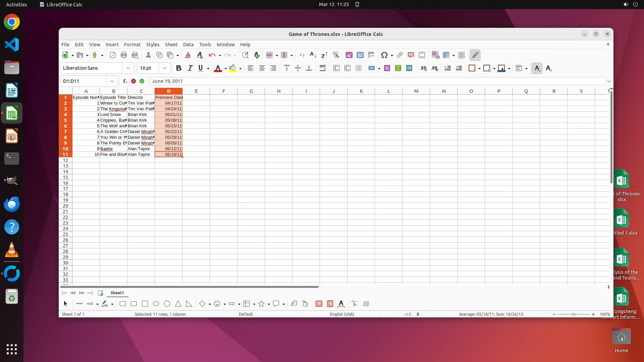
Task: Expand the Name Box dropdown
Action: [x=112, y=81]
